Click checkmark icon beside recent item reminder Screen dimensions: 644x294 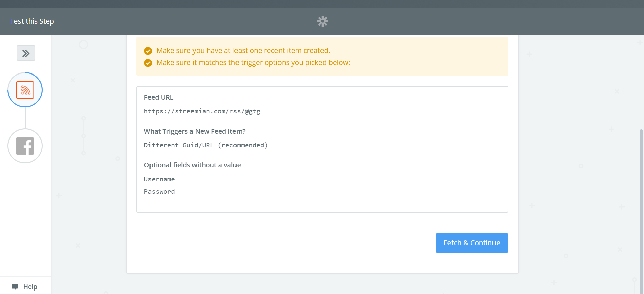148,51
